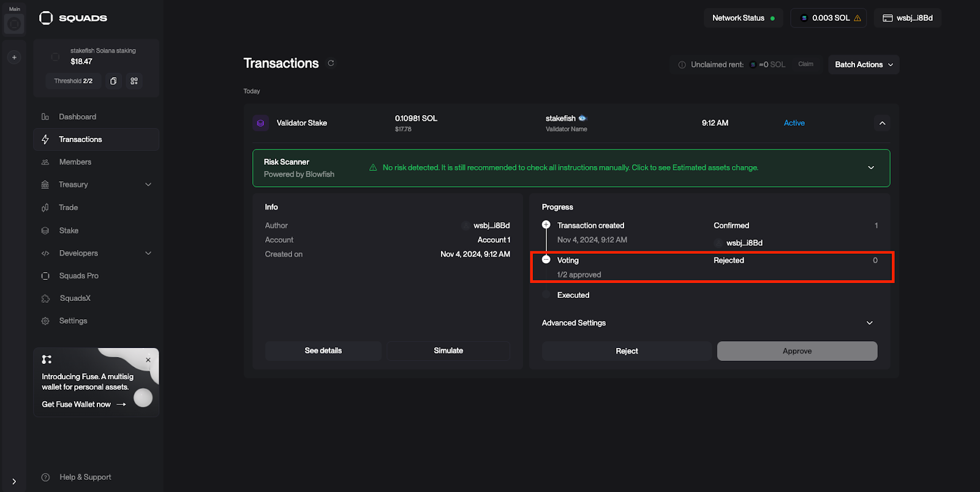Click the Stake layers icon
This screenshot has height=492, width=980.
tap(45, 231)
